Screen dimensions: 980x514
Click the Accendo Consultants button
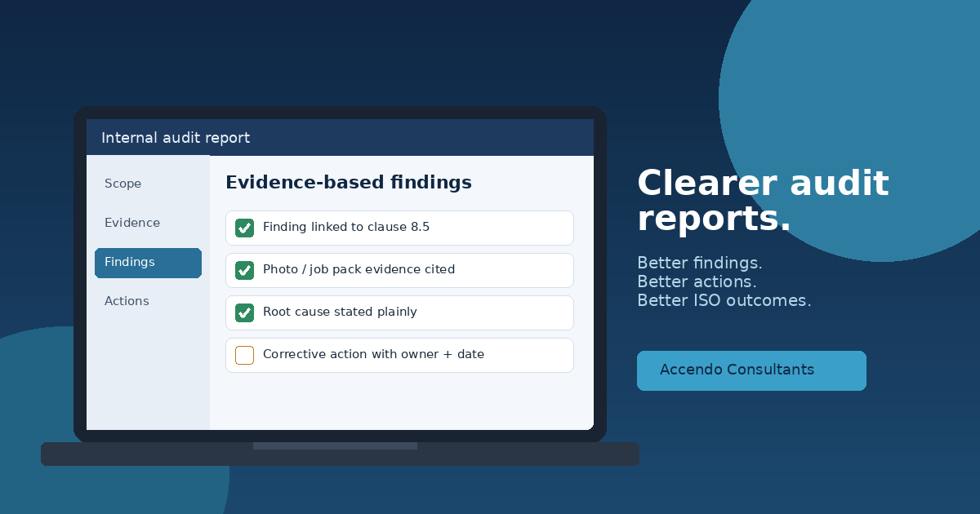coord(751,370)
